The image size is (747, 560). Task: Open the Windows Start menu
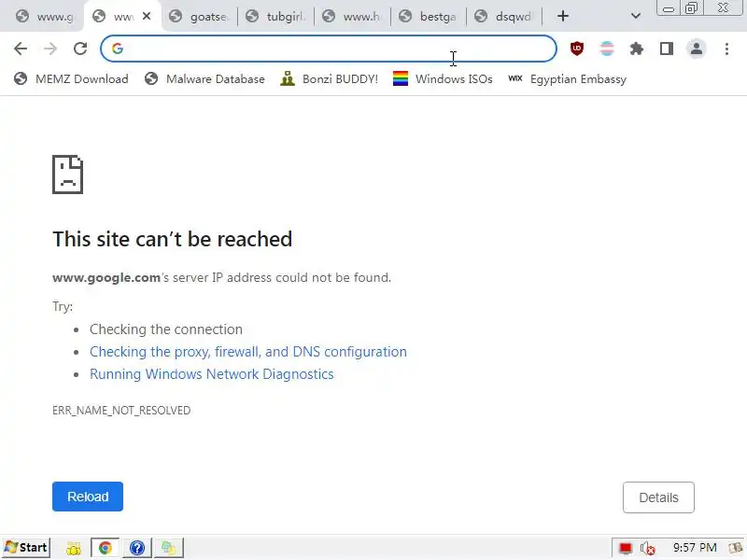click(x=26, y=548)
